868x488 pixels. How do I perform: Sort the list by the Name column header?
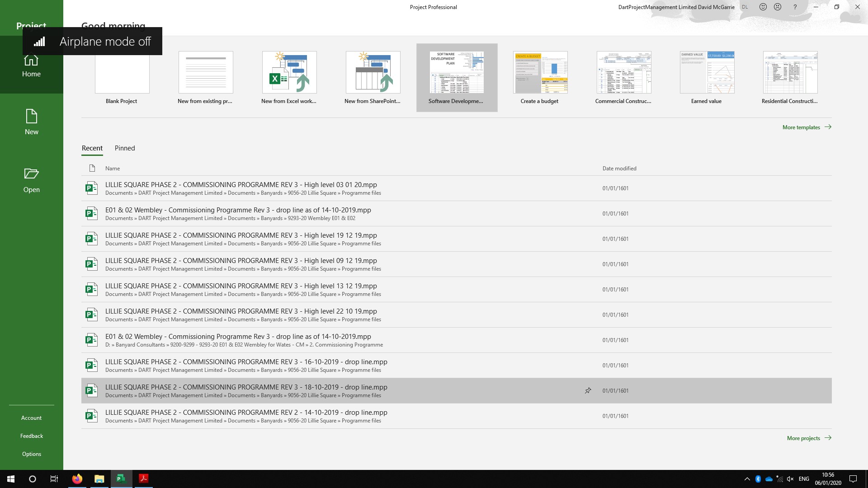pyautogui.click(x=113, y=169)
